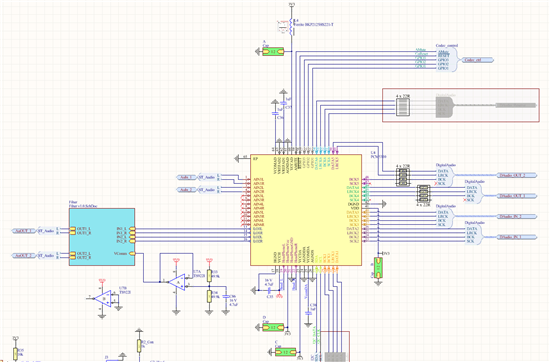Select the green Cap sheet symbol labeled D

point(273,327)
